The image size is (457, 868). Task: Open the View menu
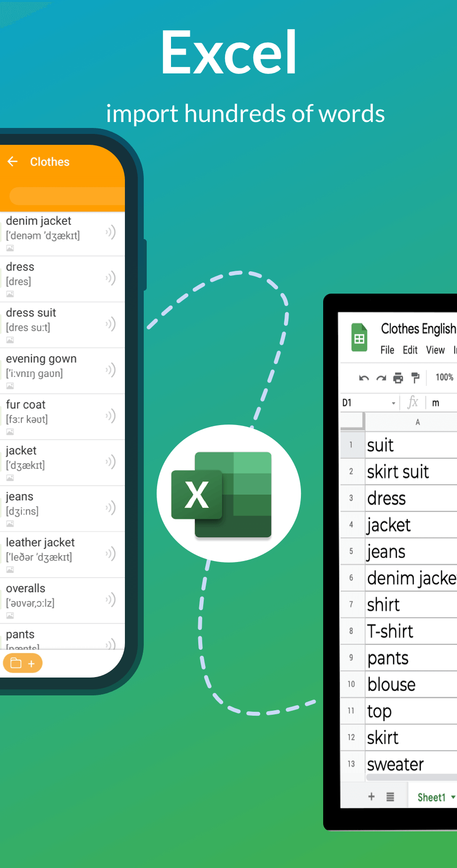pos(435,350)
